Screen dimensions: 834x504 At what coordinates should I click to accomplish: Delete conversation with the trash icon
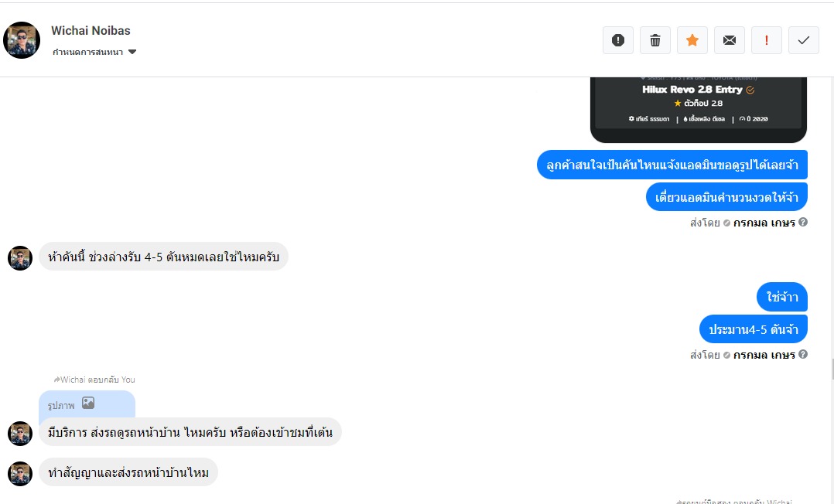pyautogui.click(x=655, y=40)
